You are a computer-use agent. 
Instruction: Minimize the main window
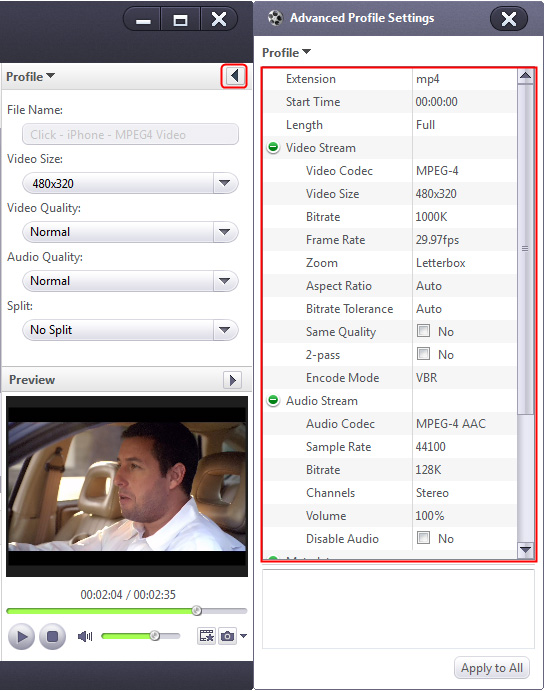[143, 20]
